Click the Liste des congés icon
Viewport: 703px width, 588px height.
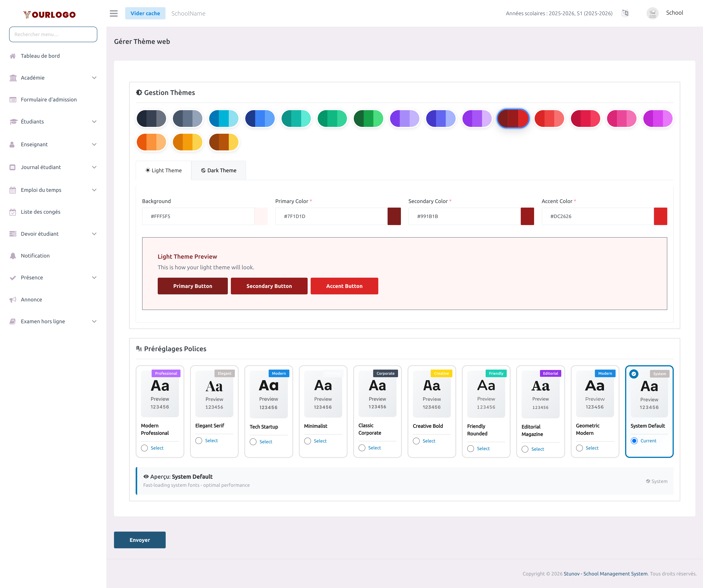[x=13, y=212]
